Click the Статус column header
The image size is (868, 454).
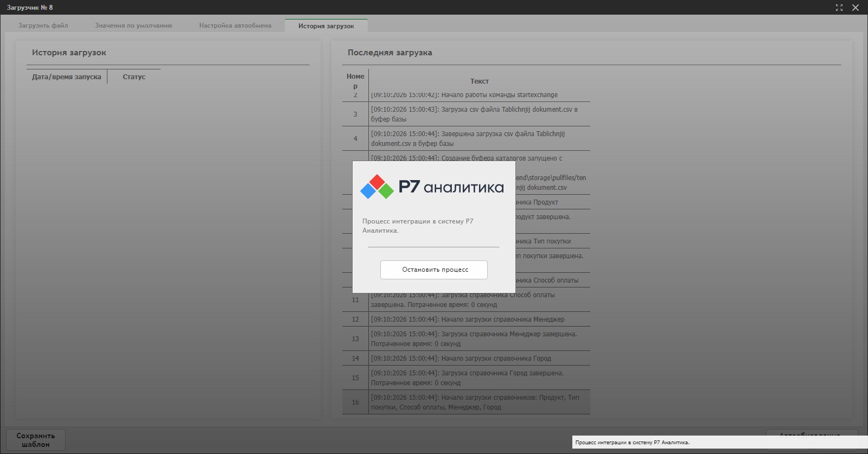click(134, 76)
